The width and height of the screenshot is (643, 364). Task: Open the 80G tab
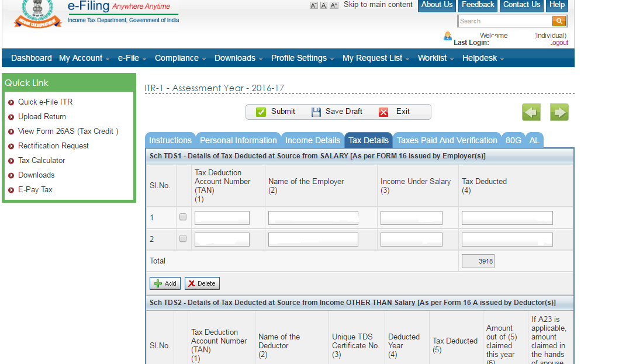click(x=513, y=140)
